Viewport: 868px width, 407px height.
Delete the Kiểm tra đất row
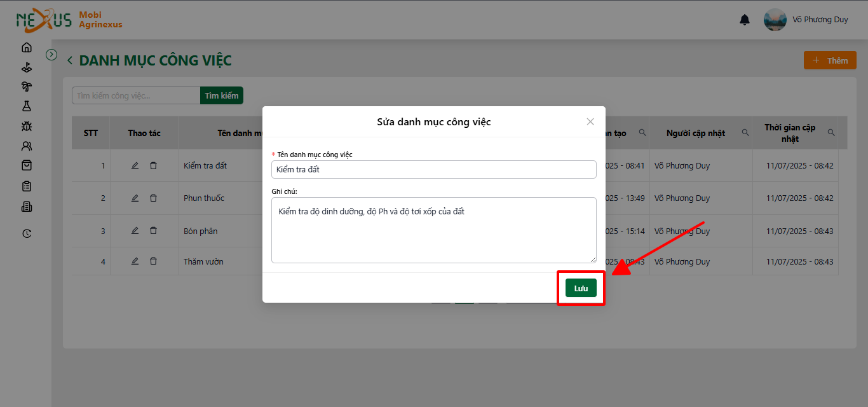tap(153, 165)
